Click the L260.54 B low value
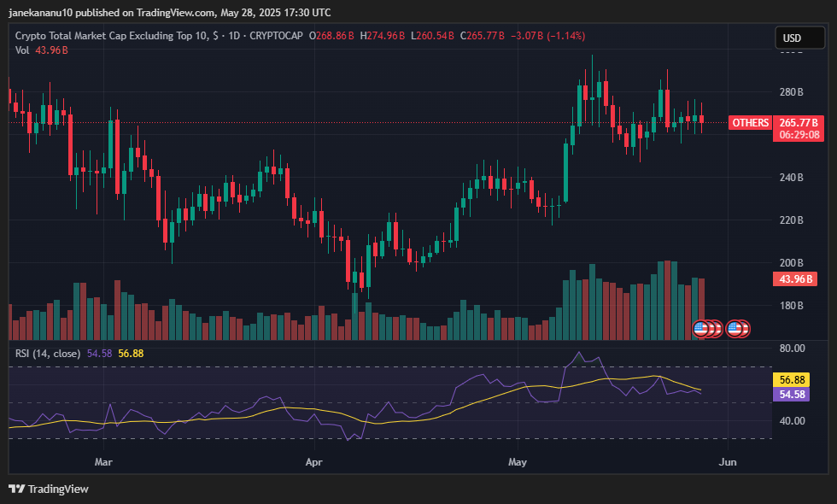The image size is (837, 504). 432,36
